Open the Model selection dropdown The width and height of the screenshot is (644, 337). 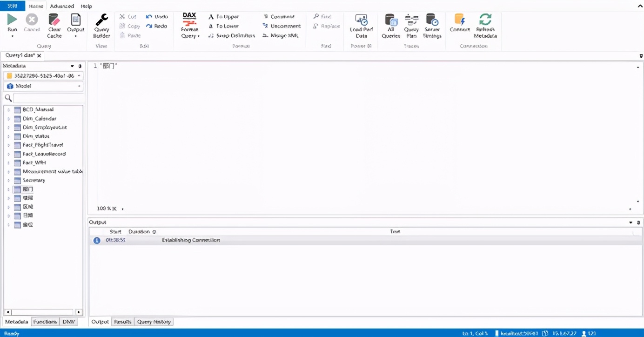pos(43,86)
